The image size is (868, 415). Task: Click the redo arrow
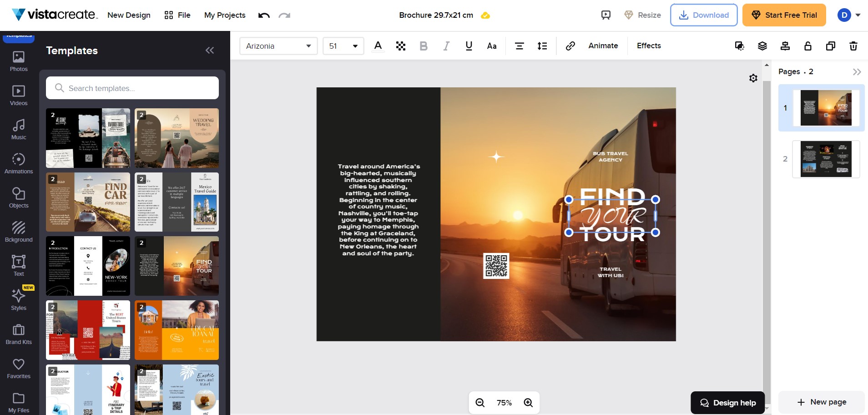tap(284, 15)
